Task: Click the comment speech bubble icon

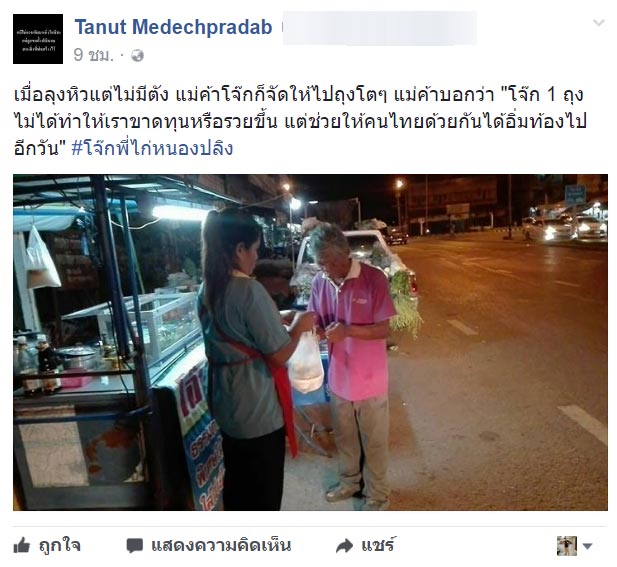Action: tap(135, 546)
